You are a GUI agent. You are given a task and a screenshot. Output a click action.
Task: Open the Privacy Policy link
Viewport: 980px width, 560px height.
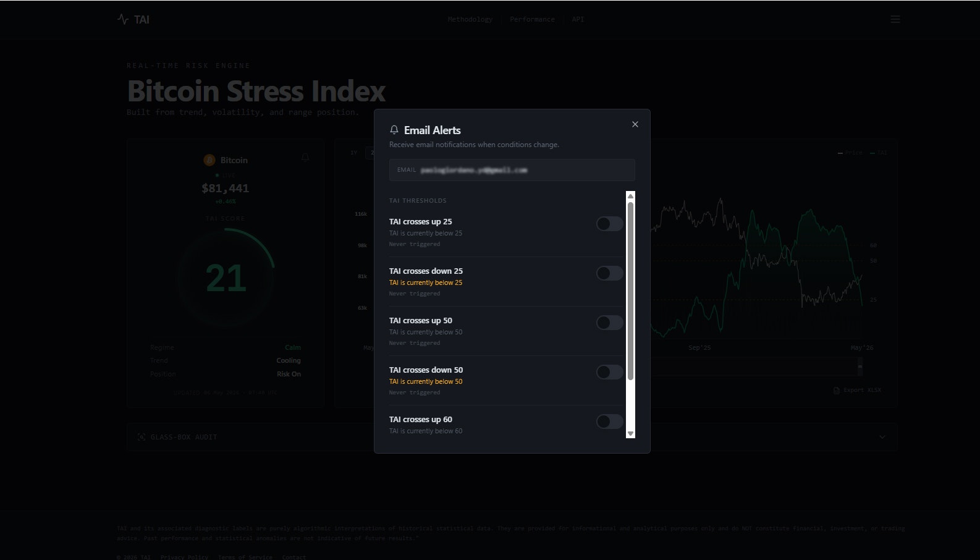pyautogui.click(x=184, y=557)
